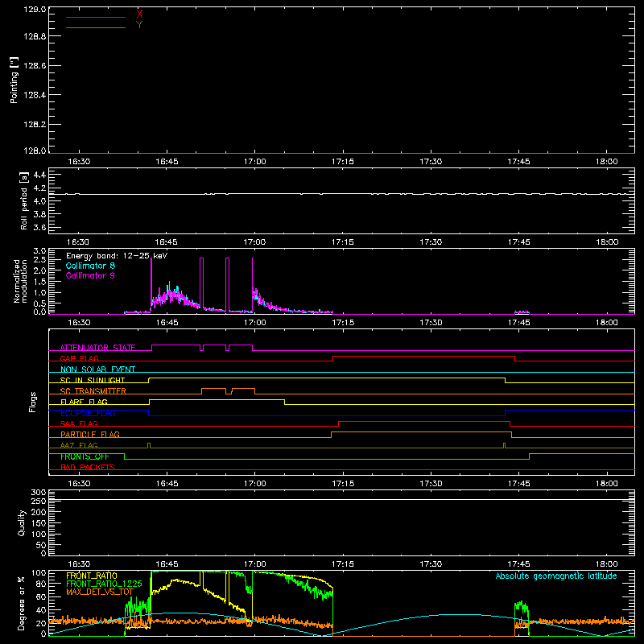Click '17:45' time label under the Quality plot
644x644 pixels.
click(518, 564)
